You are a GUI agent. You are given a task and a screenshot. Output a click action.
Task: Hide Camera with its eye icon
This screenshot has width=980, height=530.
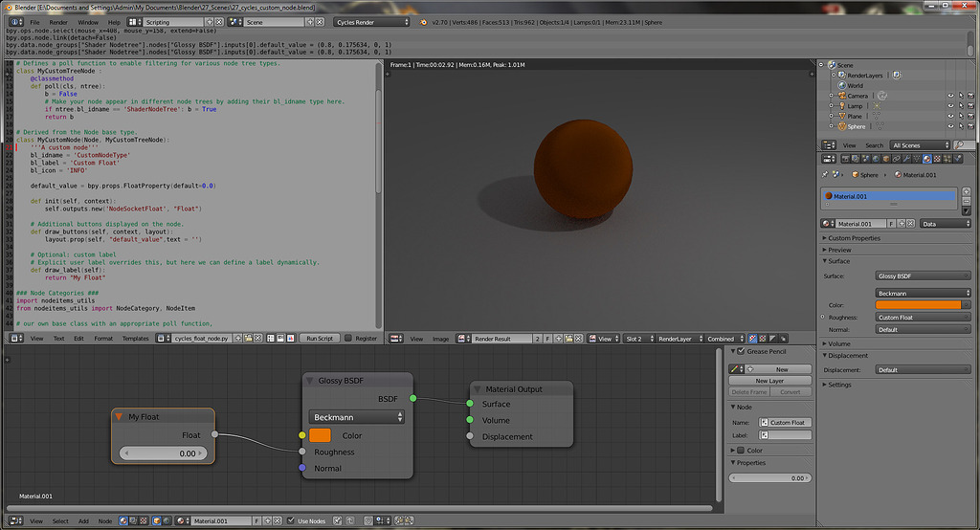pos(950,96)
